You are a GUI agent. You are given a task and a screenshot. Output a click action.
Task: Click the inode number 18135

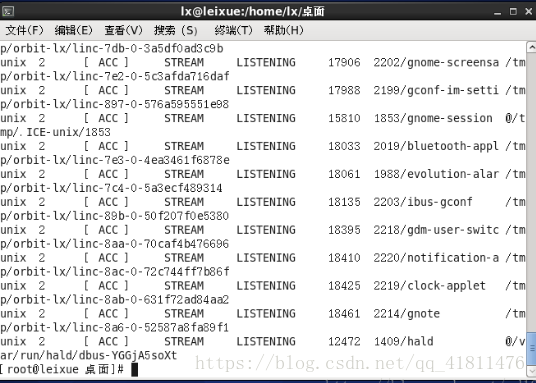tap(344, 202)
